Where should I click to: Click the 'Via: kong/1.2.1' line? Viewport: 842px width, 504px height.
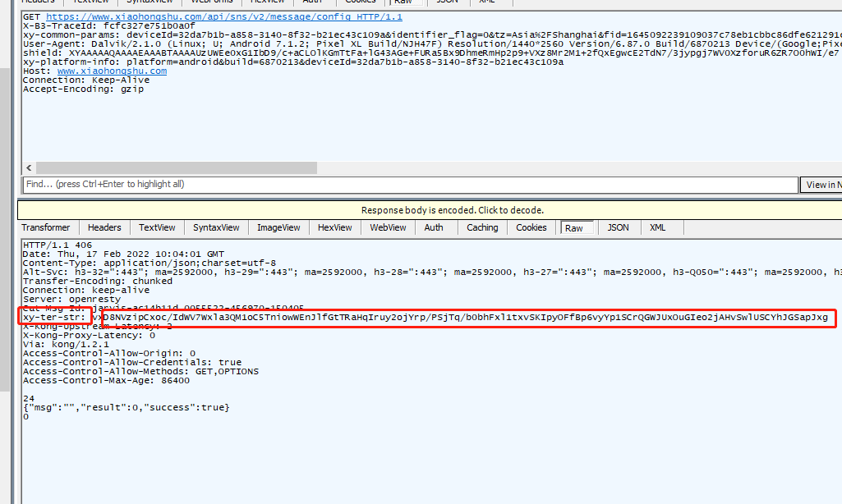click(x=66, y=345)
